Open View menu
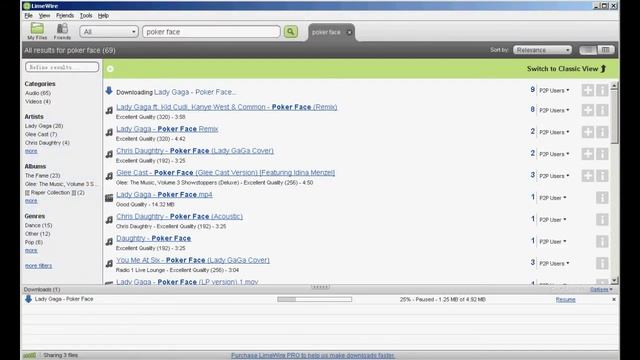640x360 pixels. click(x=44, y=16)
